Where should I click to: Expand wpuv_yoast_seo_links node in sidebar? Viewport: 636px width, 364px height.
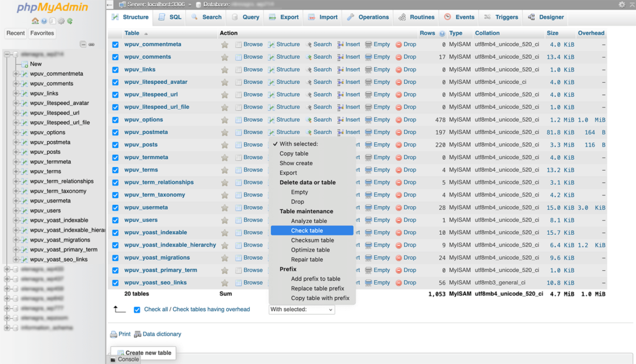[16, 259]
